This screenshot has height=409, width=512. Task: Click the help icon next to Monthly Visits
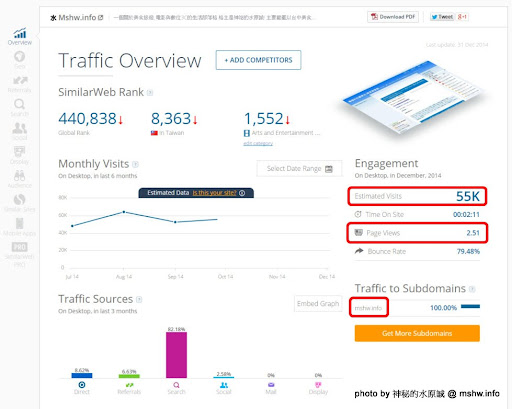(135, 164)
